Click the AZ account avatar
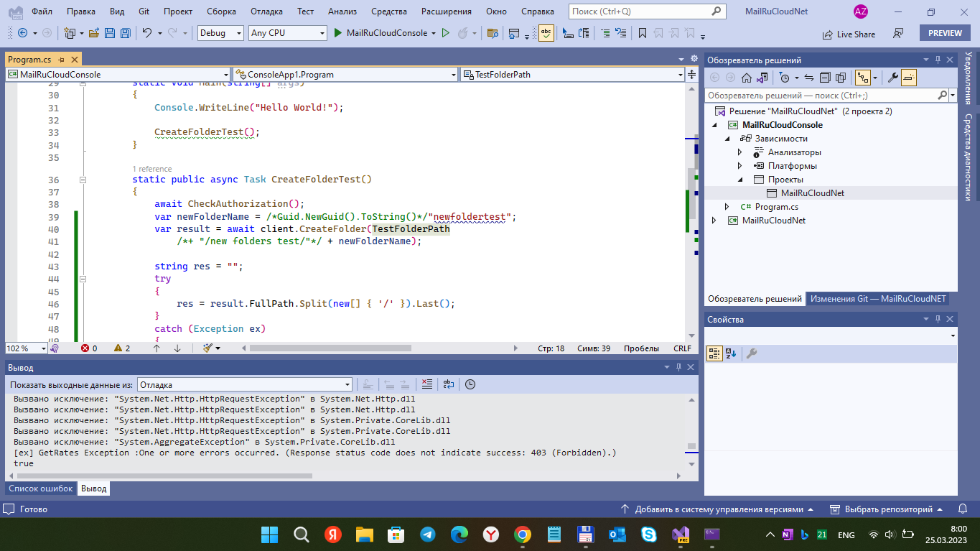The width and height of the screenshot is (980, 551). pos(860,11)
